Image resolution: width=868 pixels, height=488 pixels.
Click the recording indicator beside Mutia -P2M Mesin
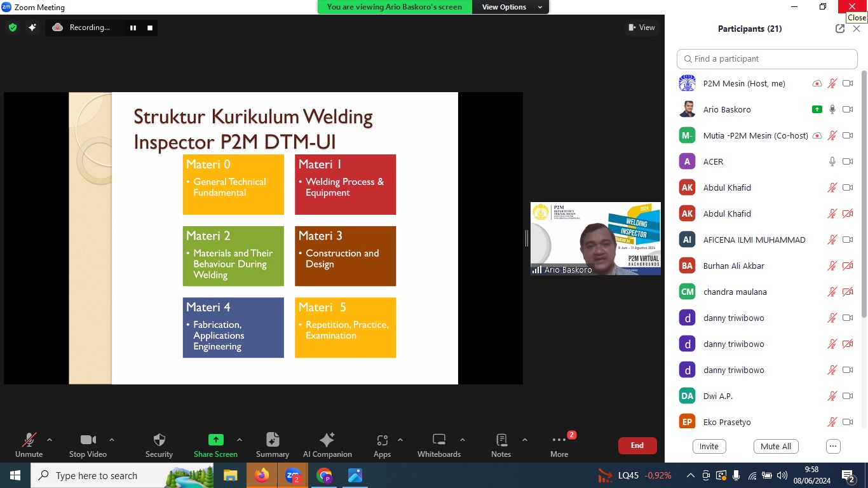817,135
